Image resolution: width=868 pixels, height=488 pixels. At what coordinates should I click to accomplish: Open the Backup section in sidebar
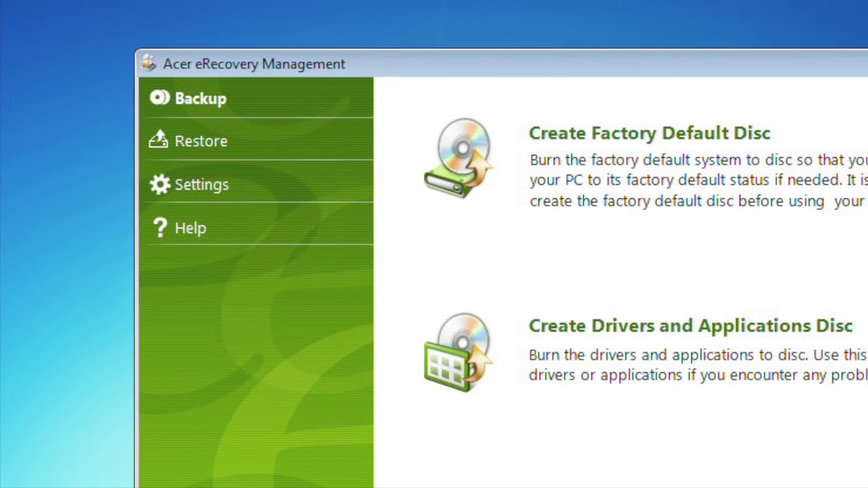pyautogui.click(x=256, y=98)
